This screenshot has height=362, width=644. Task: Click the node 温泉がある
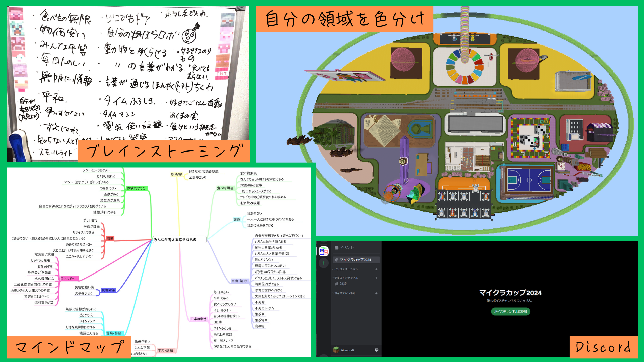(111, 194)
